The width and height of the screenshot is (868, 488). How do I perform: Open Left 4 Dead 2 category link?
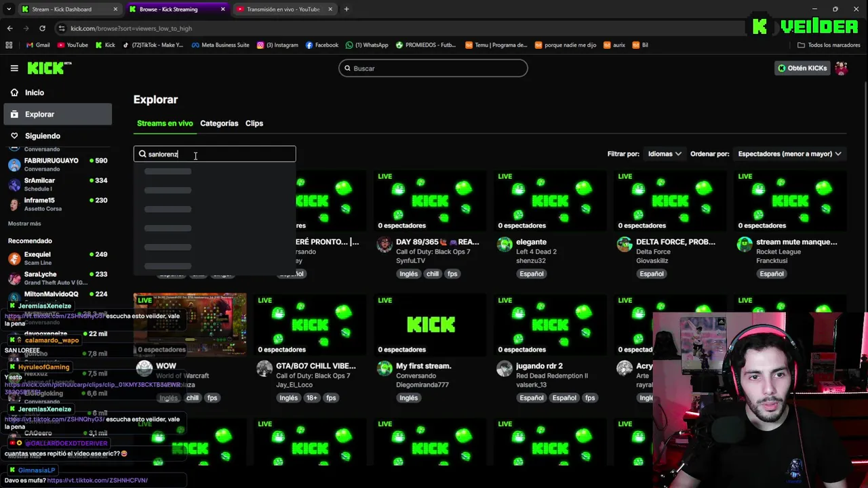(536, 252)
